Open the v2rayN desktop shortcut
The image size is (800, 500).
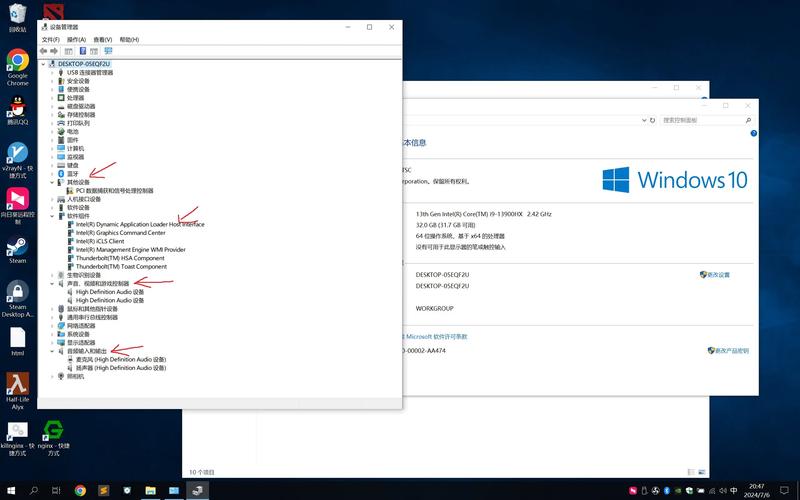tap(17, 160)
